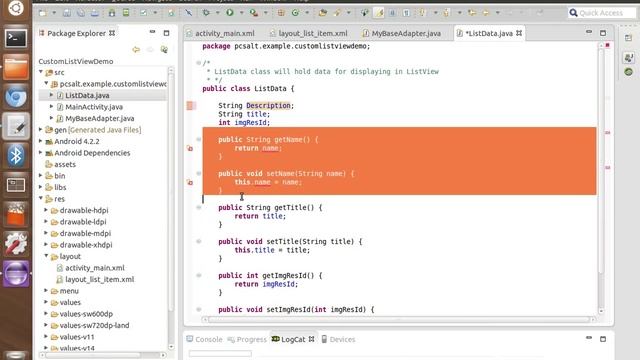
Task: Toggle folding for getTitle method
Action: click(x=198, y=207)
